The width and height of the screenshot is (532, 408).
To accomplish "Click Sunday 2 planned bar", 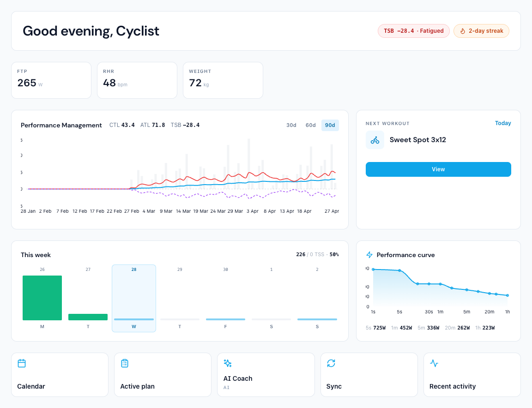I will click(x=317, y=319).
